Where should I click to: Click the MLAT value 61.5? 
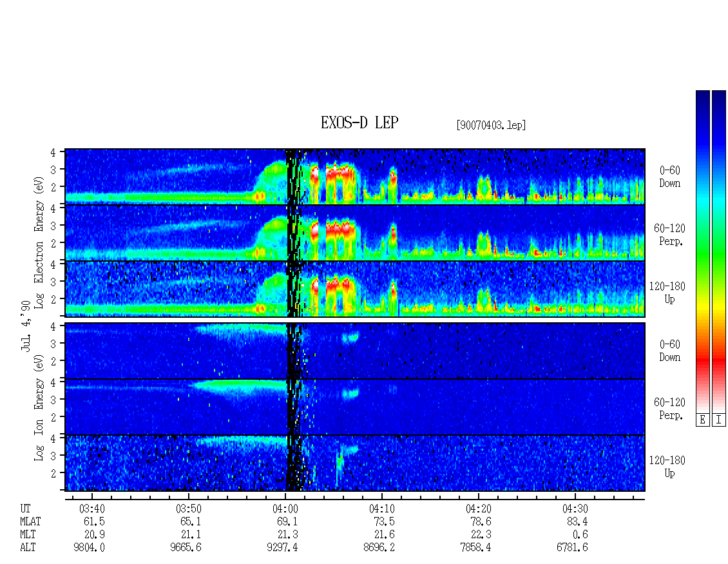[94, 521]
